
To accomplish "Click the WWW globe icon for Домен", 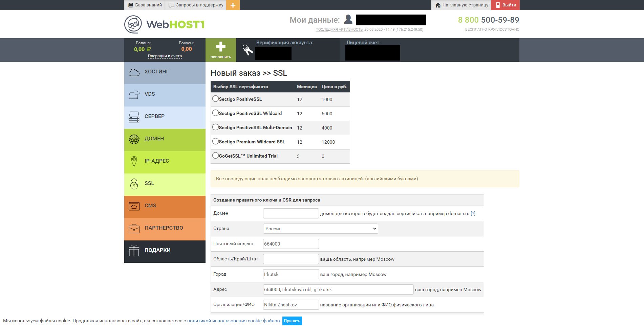I will 134,139.
